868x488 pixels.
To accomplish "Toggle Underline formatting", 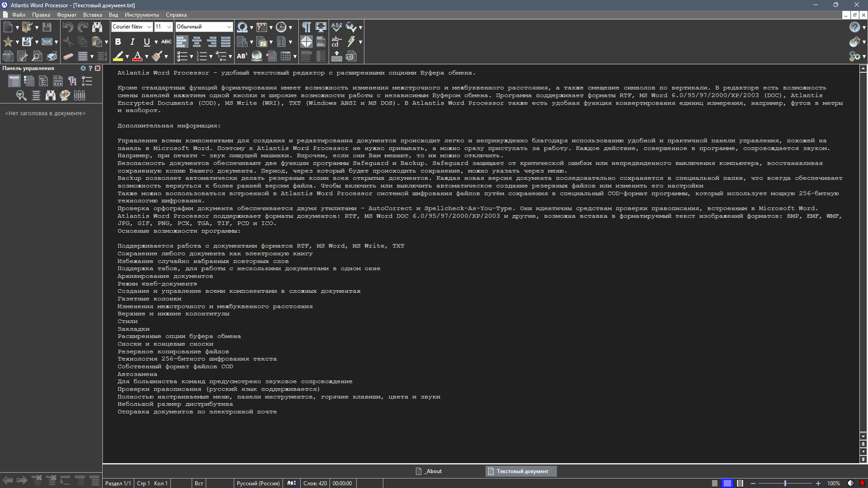I will pyautogui.click(x=147, y=42).
